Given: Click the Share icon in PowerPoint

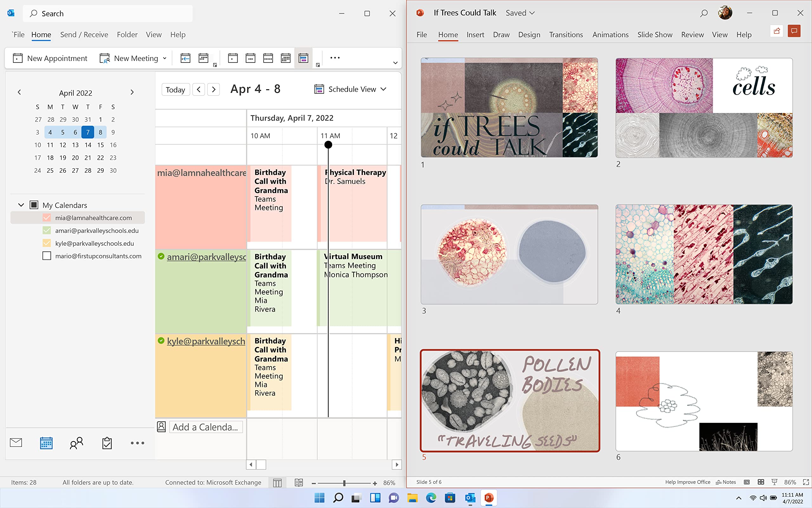Looking at the screenshot, I should pos(777,31).
